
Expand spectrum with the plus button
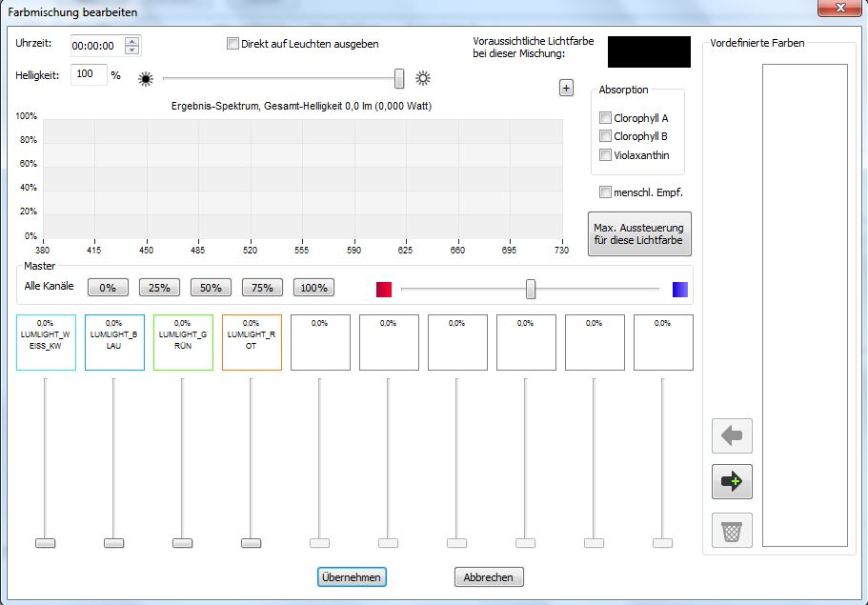click(x=566, y=88)
